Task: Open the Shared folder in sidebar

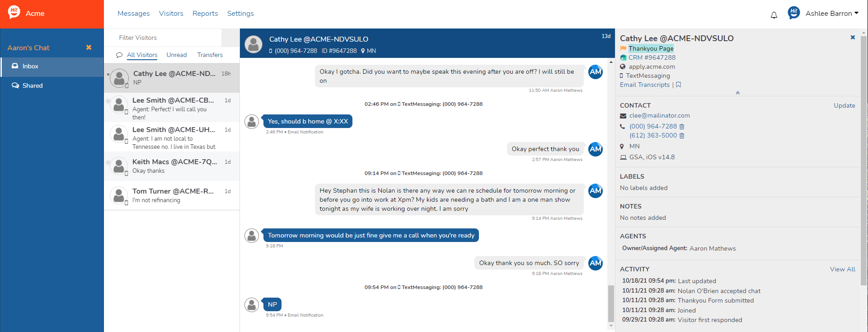Action: (x=33, y=85)
